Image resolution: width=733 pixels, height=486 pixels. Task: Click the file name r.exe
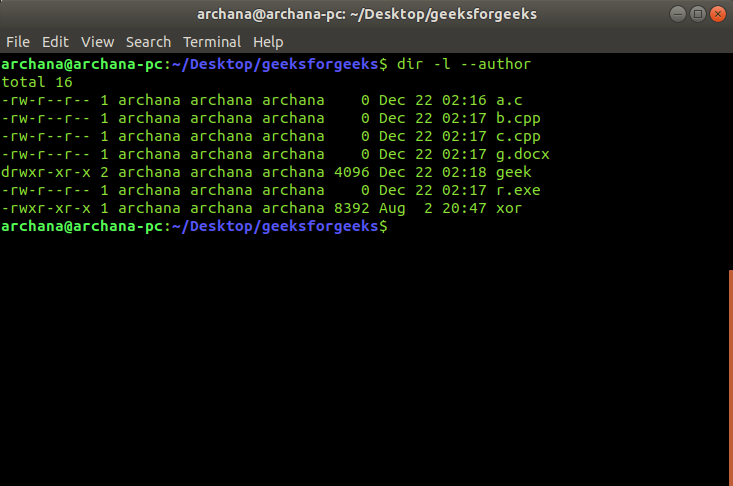coord(518,190)
